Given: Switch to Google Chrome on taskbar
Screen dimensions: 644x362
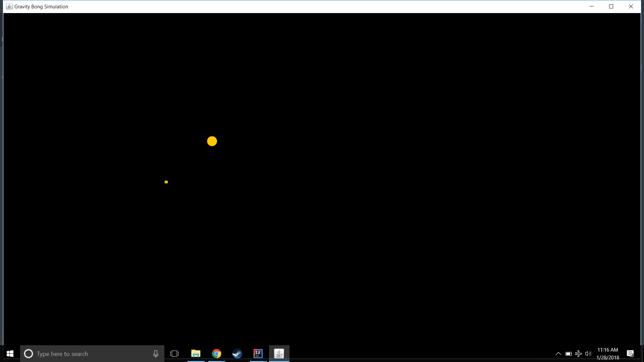Looking at the screenshot, I should click(x=217, y=354).
